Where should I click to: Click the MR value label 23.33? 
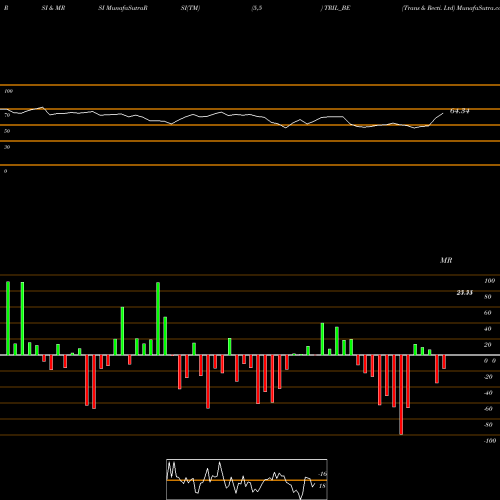(465, 293)
